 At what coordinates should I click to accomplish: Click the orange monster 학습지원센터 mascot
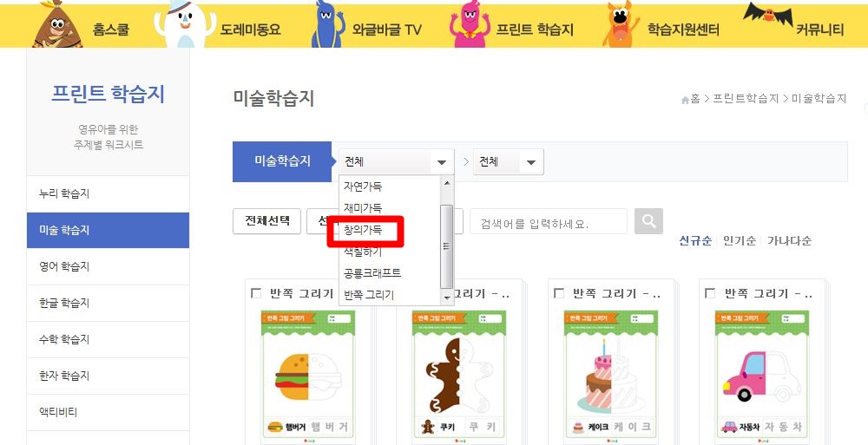620,23
